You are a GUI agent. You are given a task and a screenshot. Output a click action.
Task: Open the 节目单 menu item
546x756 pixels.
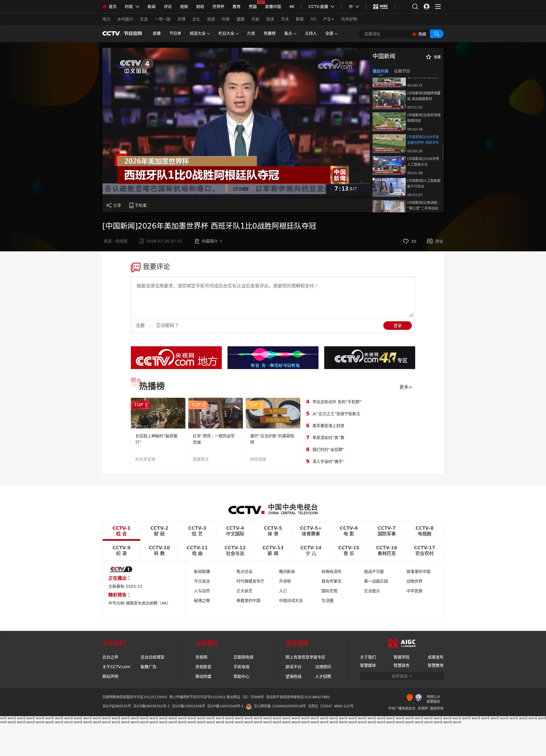click(175, 33)
